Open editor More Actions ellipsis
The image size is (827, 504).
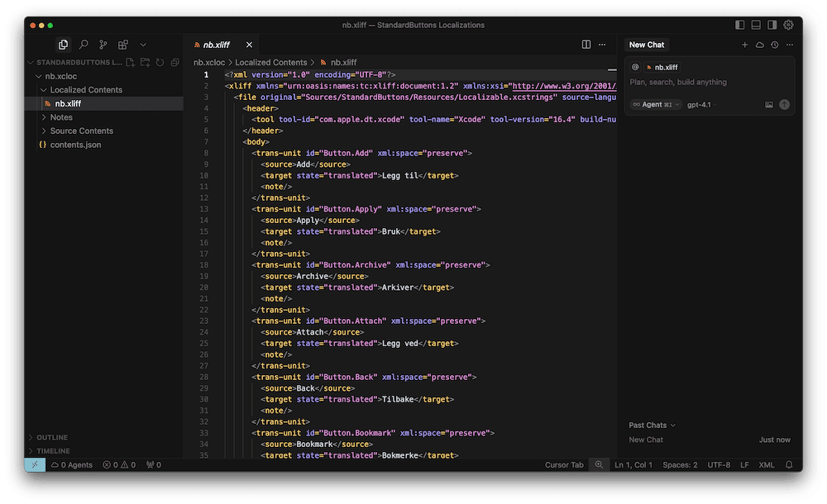[x=602, y=45]
